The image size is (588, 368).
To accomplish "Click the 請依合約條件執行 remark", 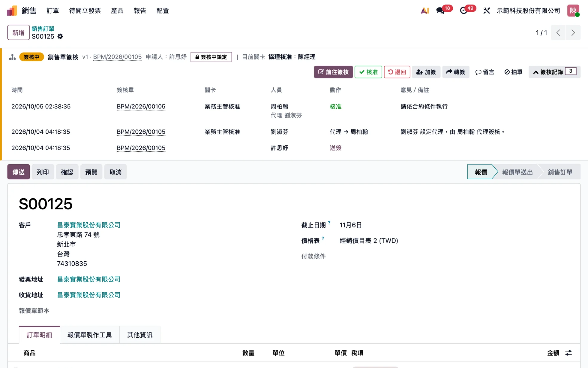I will [424, 107].
